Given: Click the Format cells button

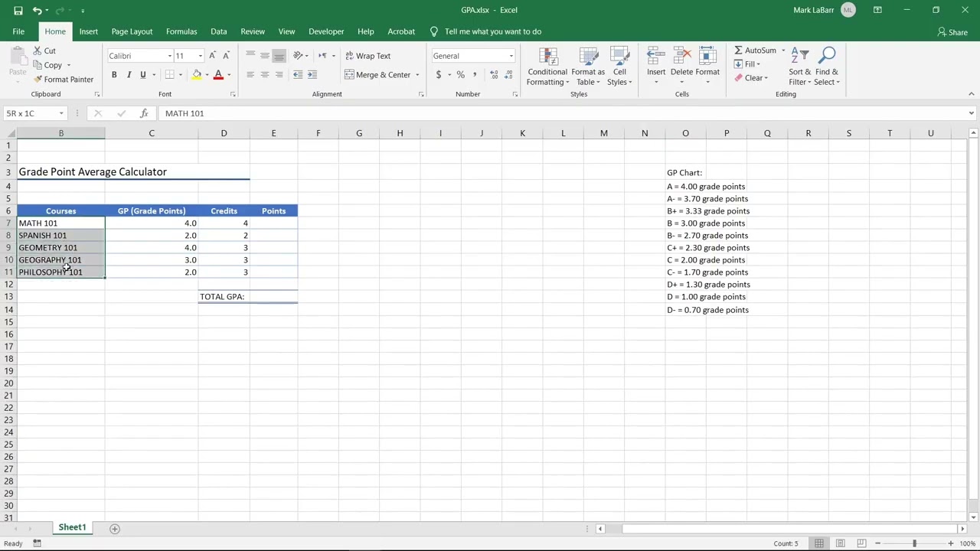Looking at the screenshot, I should tap(707, 66).
